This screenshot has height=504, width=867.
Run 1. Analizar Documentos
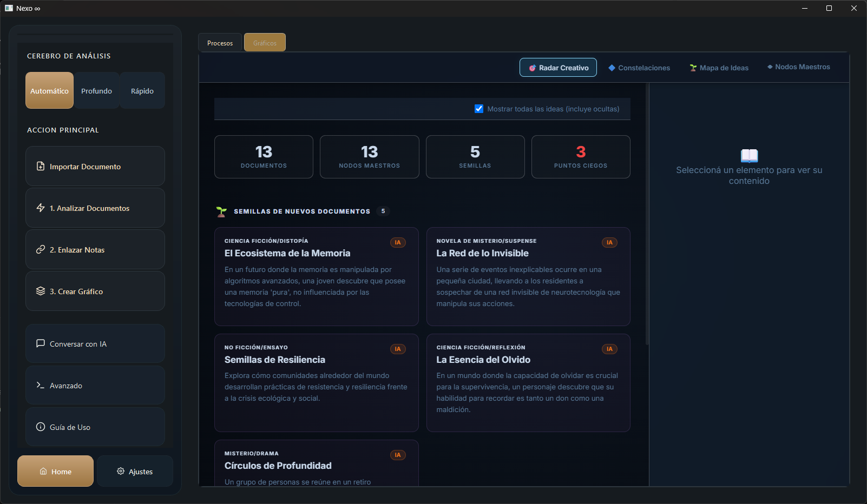[95, 208]
